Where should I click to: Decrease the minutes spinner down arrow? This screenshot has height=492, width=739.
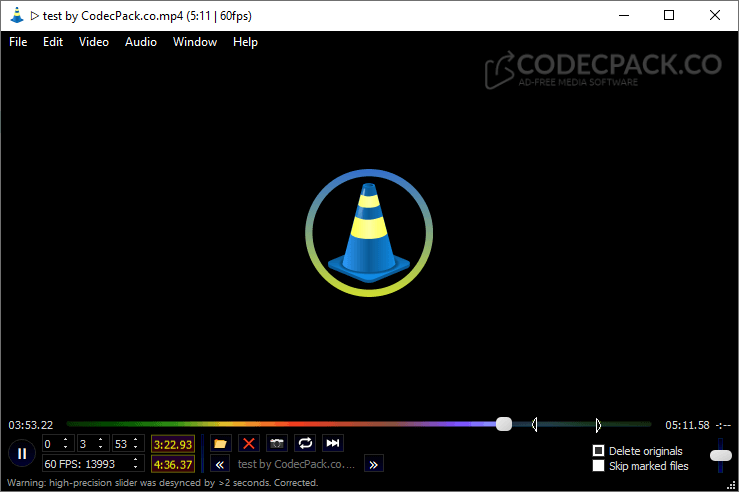coord(100,447)
